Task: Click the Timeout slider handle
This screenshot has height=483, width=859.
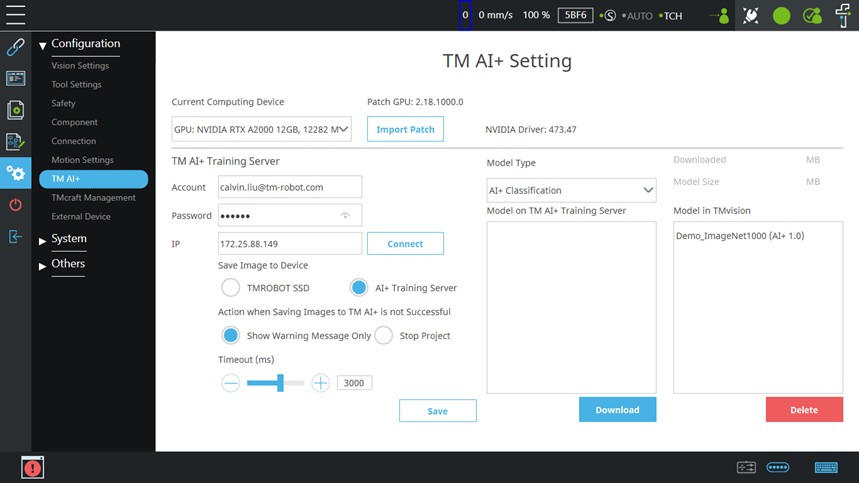Action: (x=280, y=383)
